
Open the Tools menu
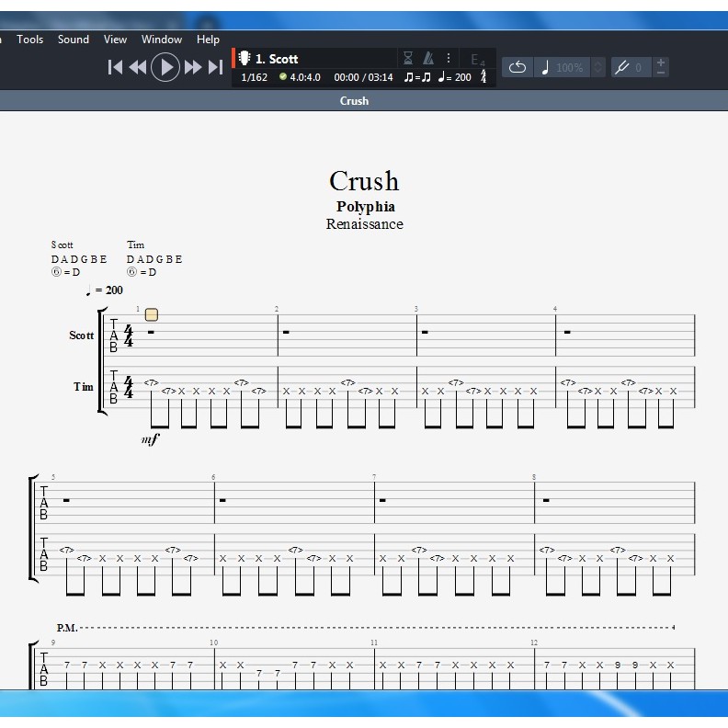[30, 40]
